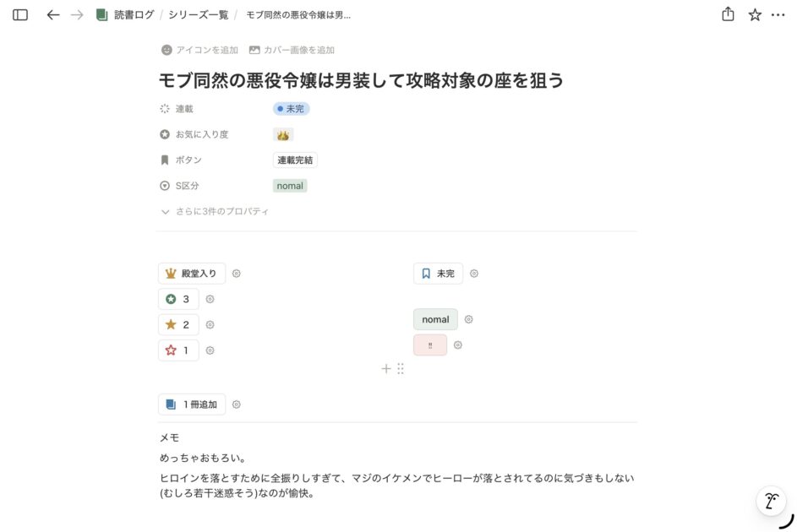Image resolution: width=797 pixels, height=532 pixels.
Task: Open 読書ログ in the breadcrumb
Action: [x=134, y=15]
